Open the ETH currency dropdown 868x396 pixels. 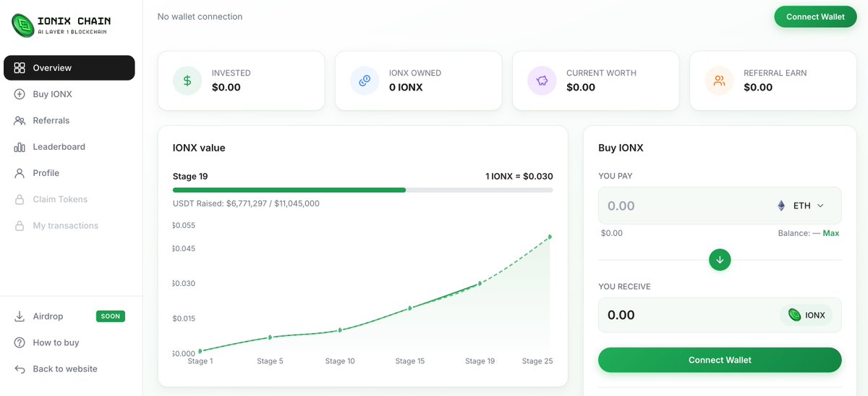800,206
